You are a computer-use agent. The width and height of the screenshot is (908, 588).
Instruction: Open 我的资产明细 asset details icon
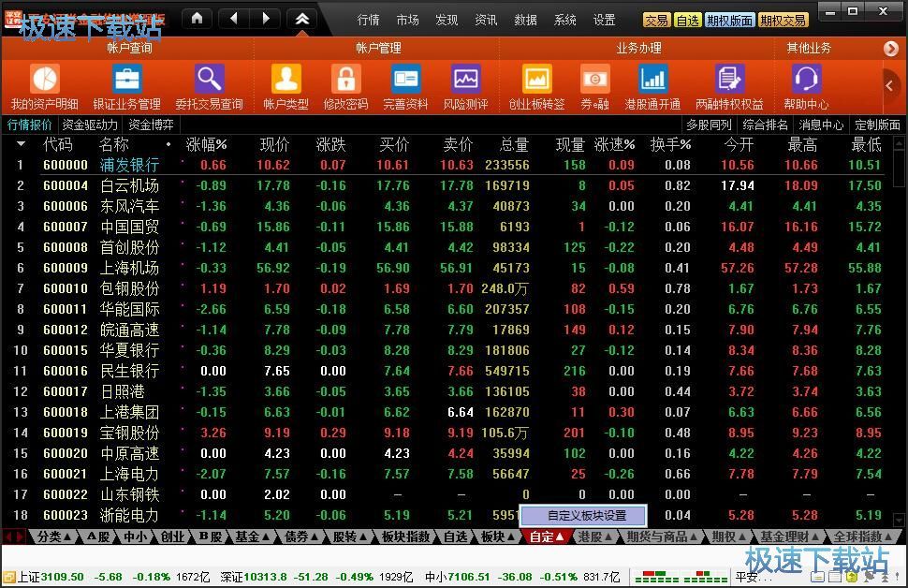pyautogui.click(x=44, y=80)
